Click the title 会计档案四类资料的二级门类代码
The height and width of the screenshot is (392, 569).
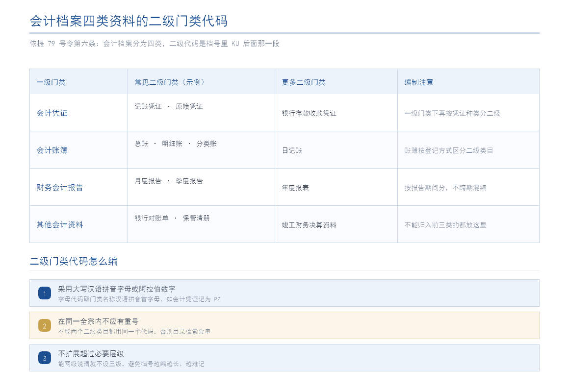(x=129, y=21)
